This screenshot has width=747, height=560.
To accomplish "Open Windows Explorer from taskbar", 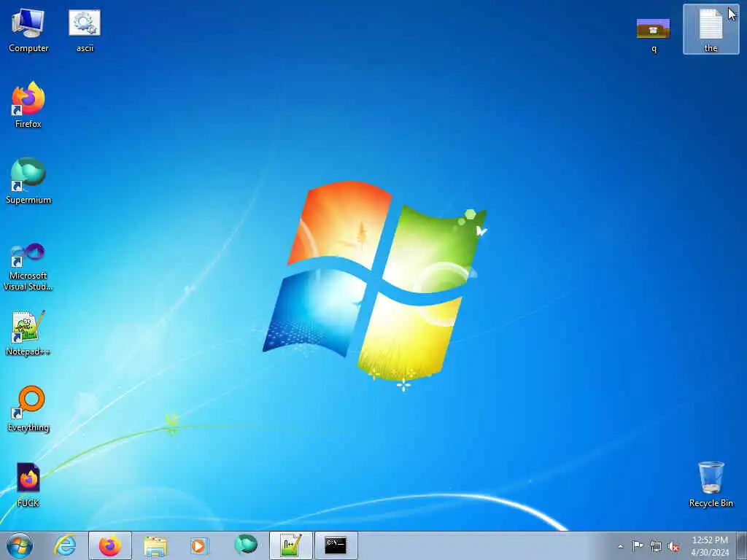I will pos(155,545).
